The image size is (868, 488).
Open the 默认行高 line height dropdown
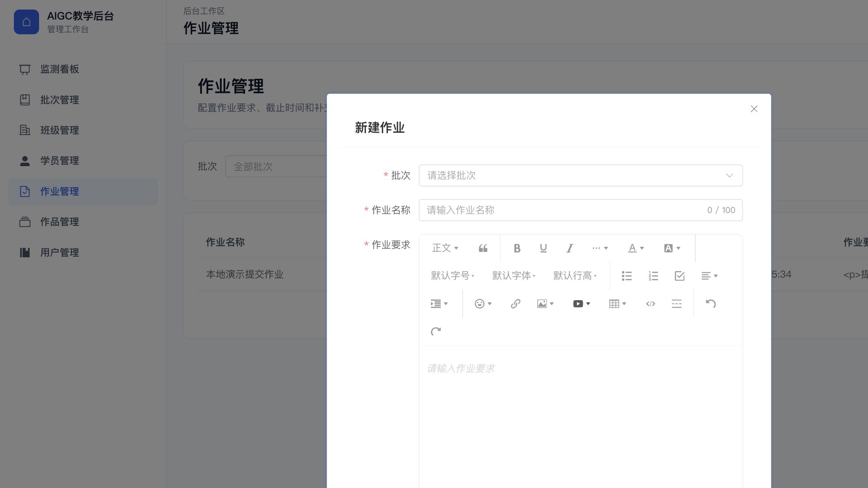click(575, 276)
